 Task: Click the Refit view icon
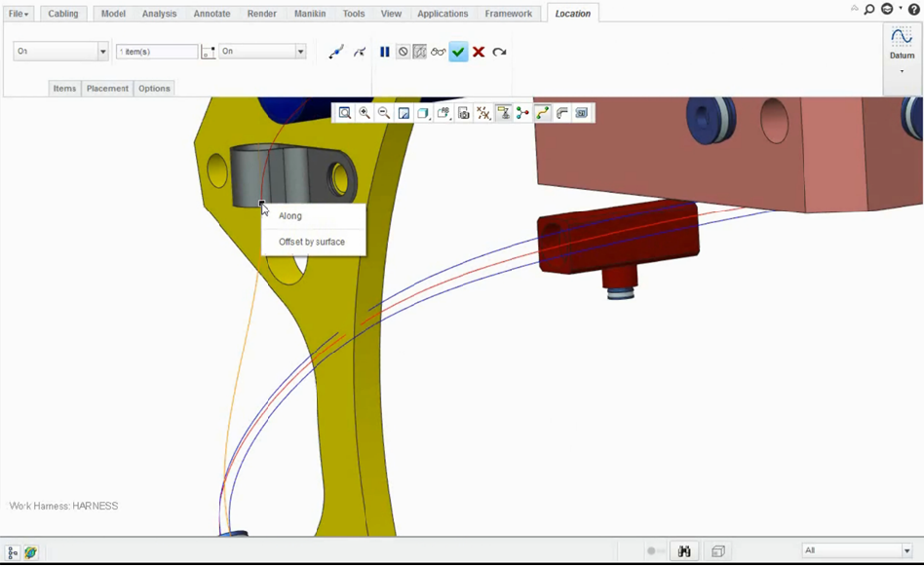point(345,113)
